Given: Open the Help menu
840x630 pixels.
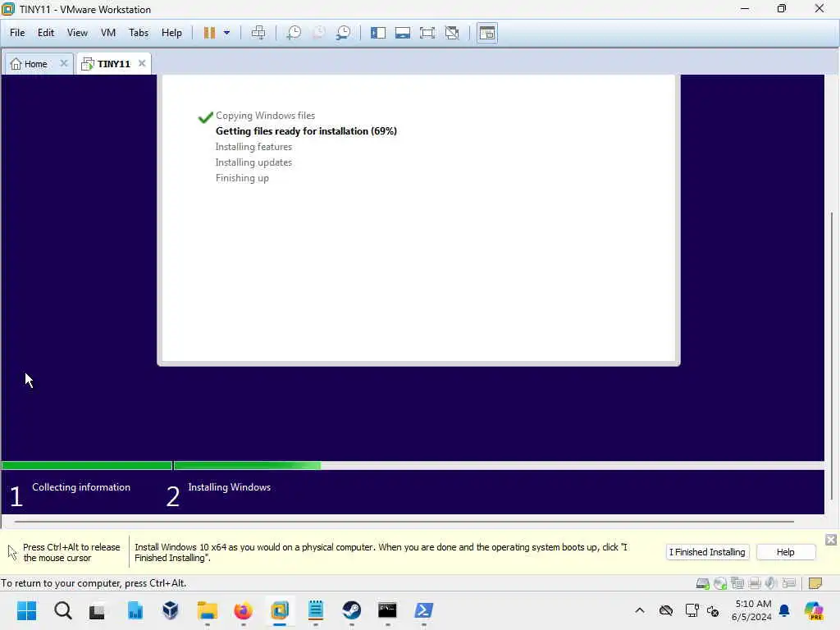Looking at the screenshot, I should (x=171, y=33).
